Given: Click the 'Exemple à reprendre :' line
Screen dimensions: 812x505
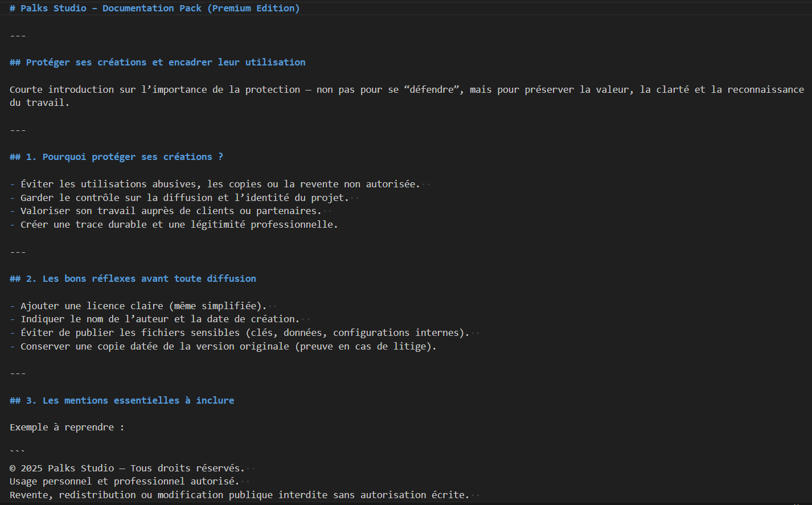Looking at the screenshot, I should pyautogui.click(x=67, y=428).
